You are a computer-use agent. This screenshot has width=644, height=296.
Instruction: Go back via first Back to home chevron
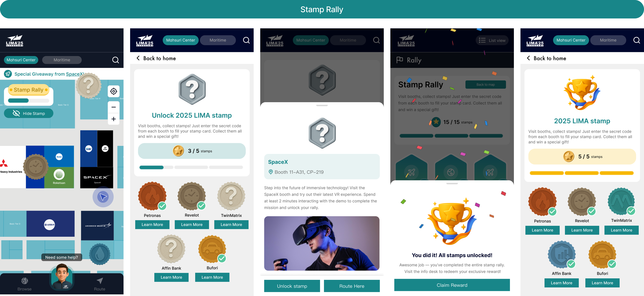pyautogui.click(x=138, y=58)
